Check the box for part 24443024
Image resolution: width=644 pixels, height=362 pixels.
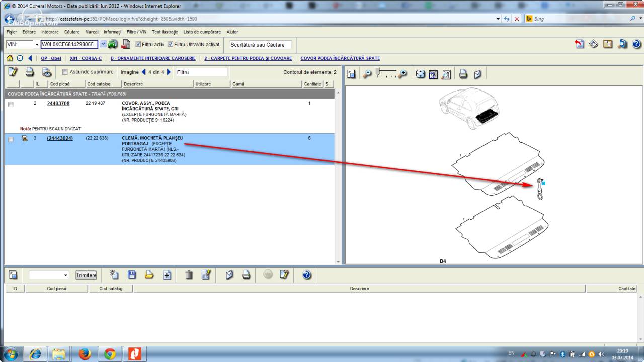click(x=11, y=139)
